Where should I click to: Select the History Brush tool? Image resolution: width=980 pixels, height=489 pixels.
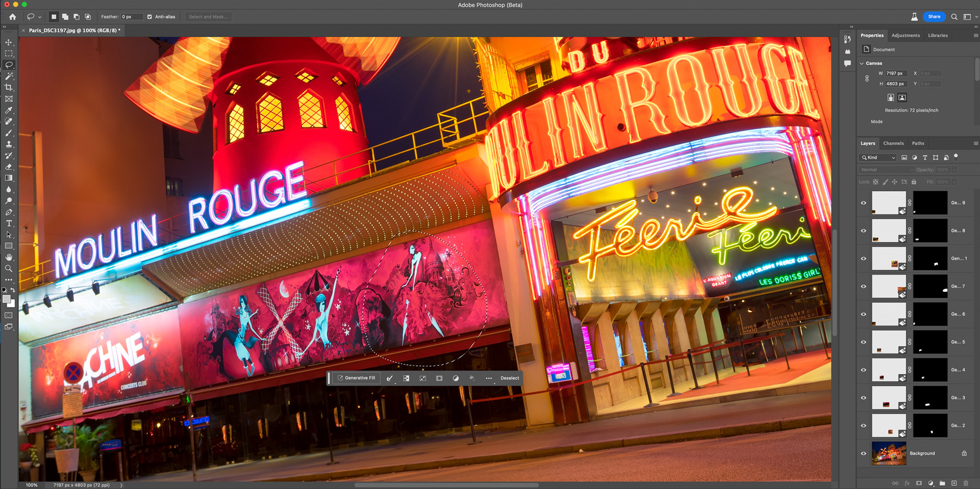click(x=9, y=156)
